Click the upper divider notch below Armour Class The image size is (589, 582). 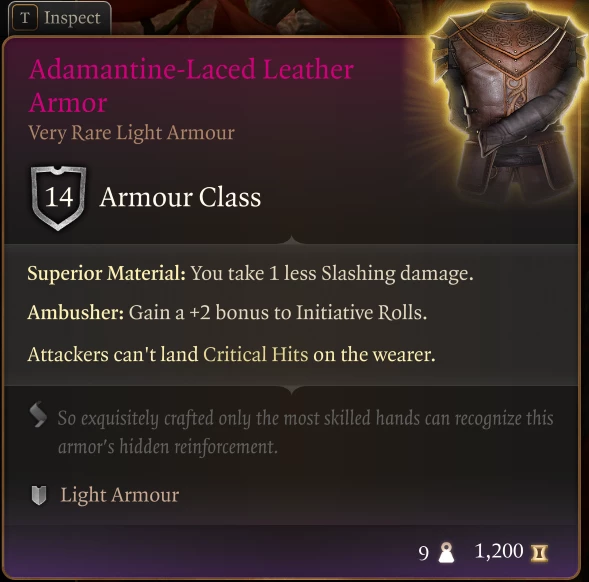(291, 240)
